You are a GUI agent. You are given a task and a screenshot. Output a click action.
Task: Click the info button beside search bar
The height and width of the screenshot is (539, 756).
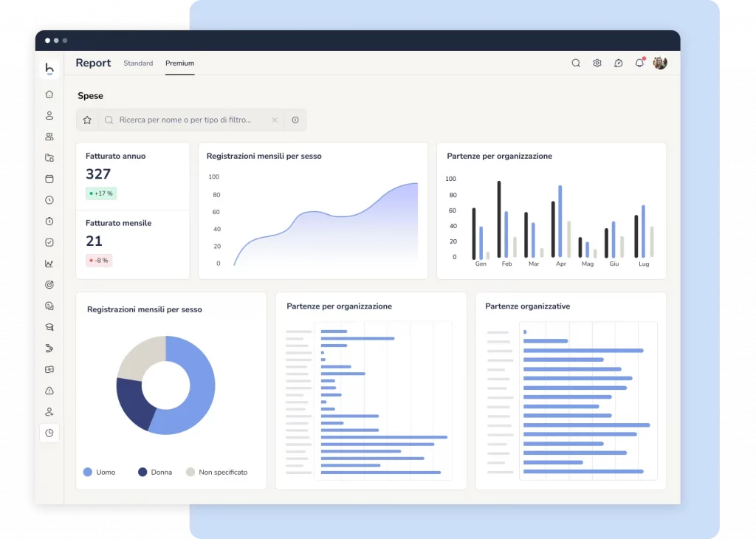click(x=295, y=120)
